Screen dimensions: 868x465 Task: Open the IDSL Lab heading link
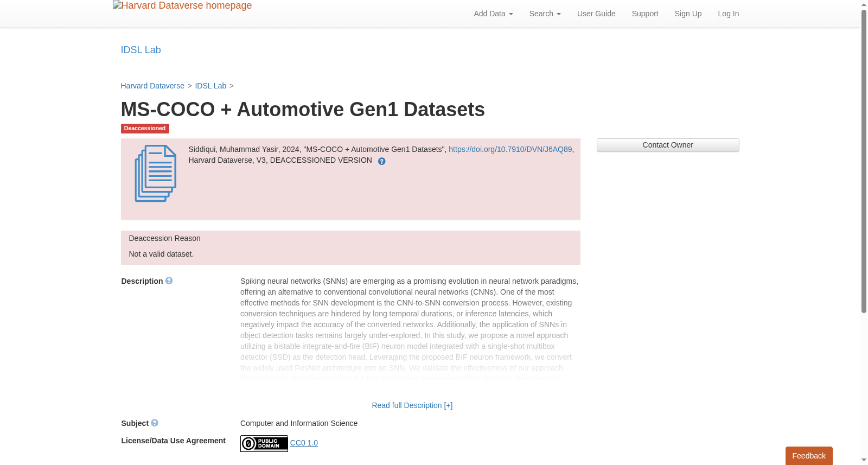point(141,50)
